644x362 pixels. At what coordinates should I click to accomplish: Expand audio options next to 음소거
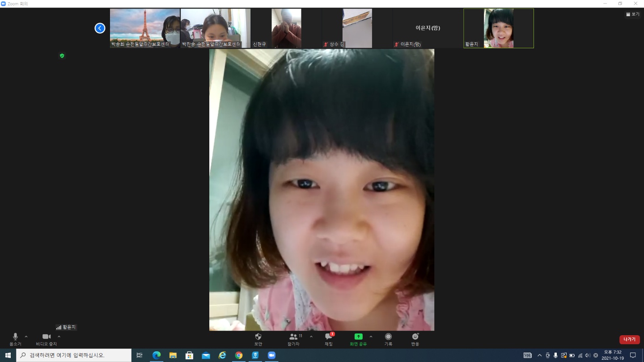point(26,337)
